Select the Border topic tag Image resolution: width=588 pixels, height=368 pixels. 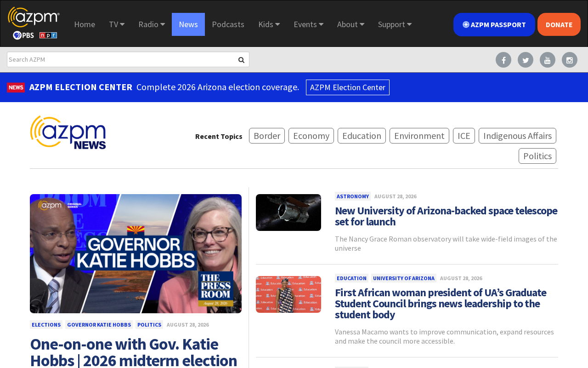[x=267, y=136]
